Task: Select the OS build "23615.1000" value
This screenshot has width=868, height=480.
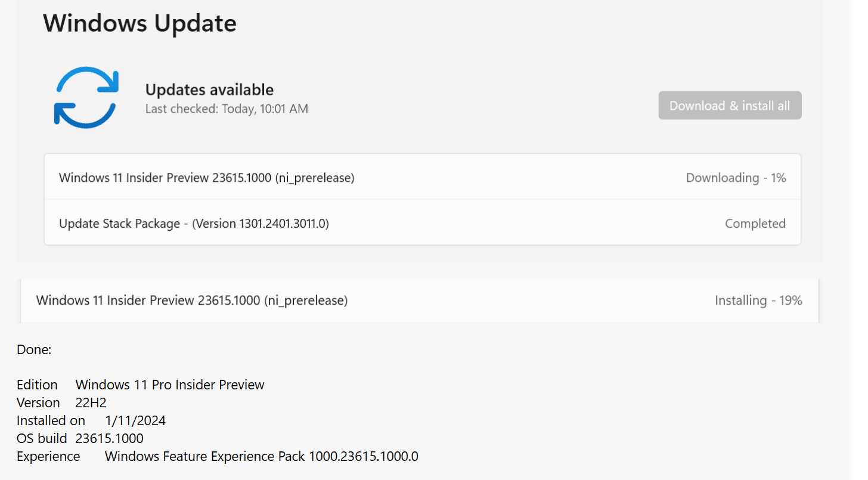Action: 109,438
